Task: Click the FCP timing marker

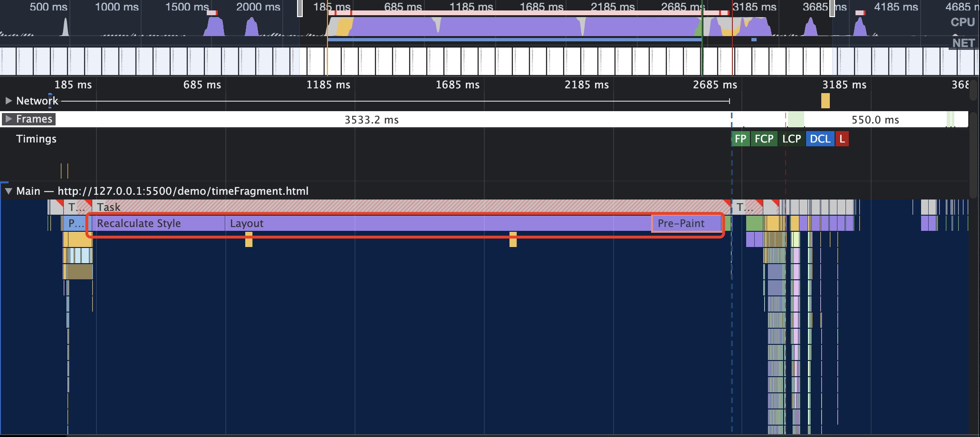Action: click(764, 139)
